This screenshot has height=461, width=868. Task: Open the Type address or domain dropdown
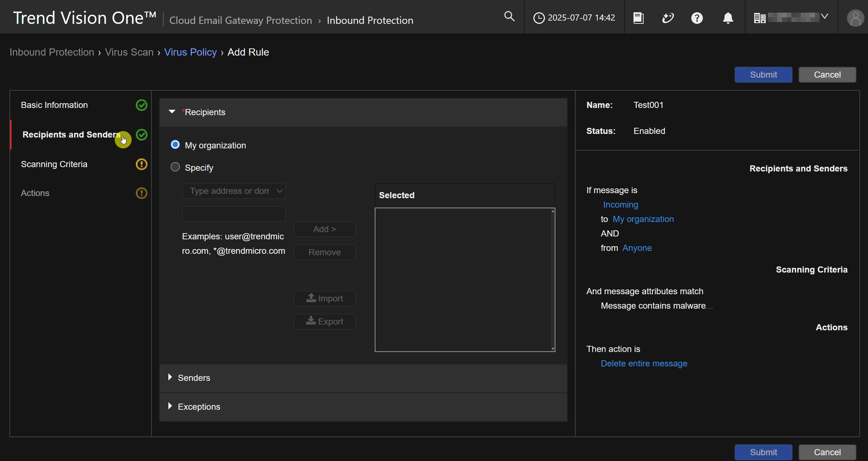click(234, 191)
